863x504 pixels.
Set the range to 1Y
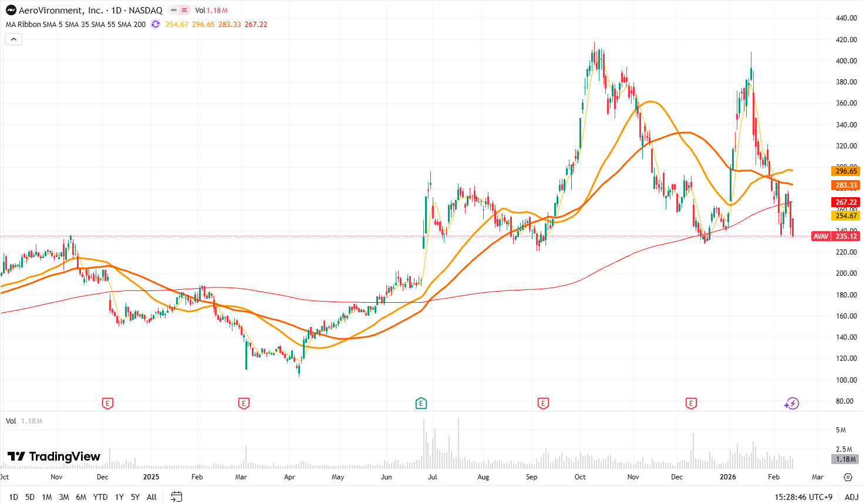coord(119,497)
